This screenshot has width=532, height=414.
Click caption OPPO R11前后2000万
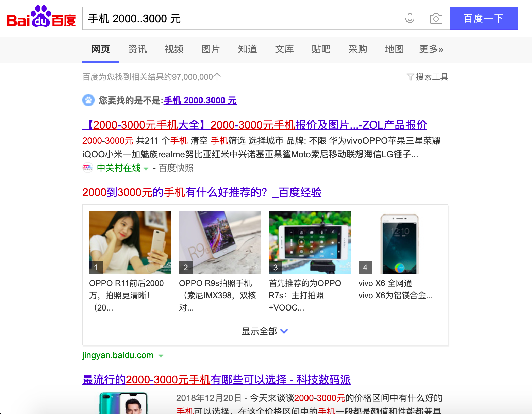127,295
